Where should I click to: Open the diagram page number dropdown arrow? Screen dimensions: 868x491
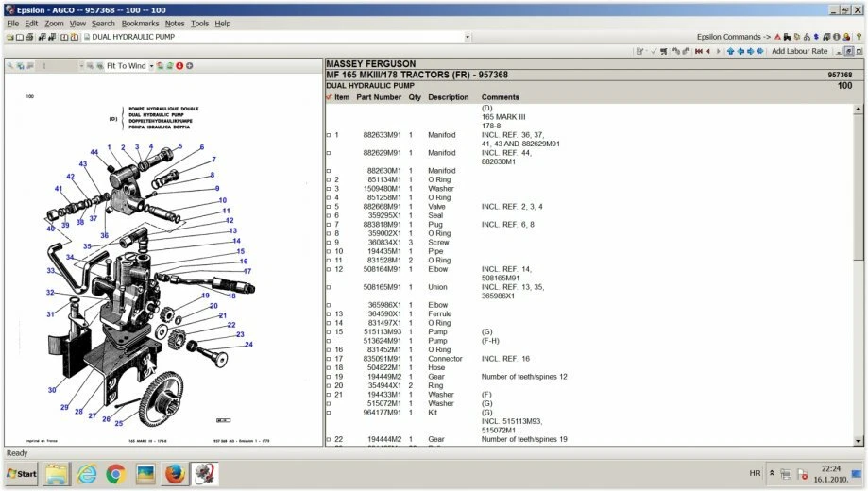point(81,66)
